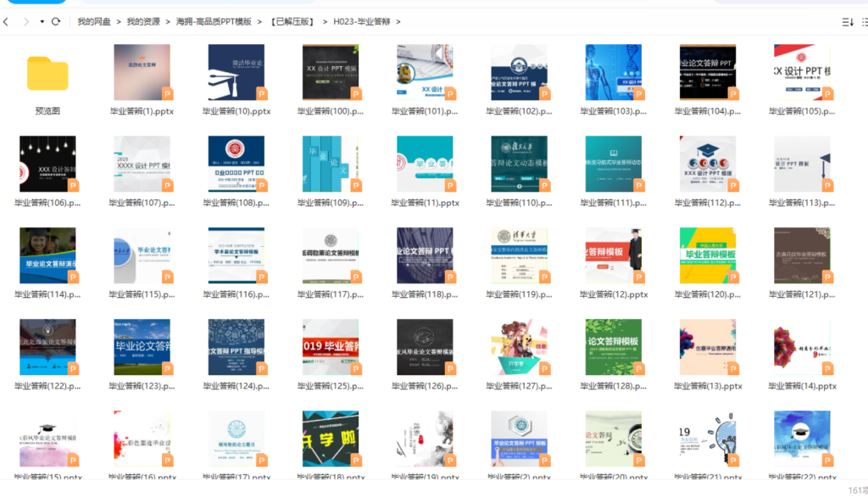Select 毕业答辩(1).pptx thumbnail
Image resolution: width=868 pixels, height=498 pixels.
142,73
